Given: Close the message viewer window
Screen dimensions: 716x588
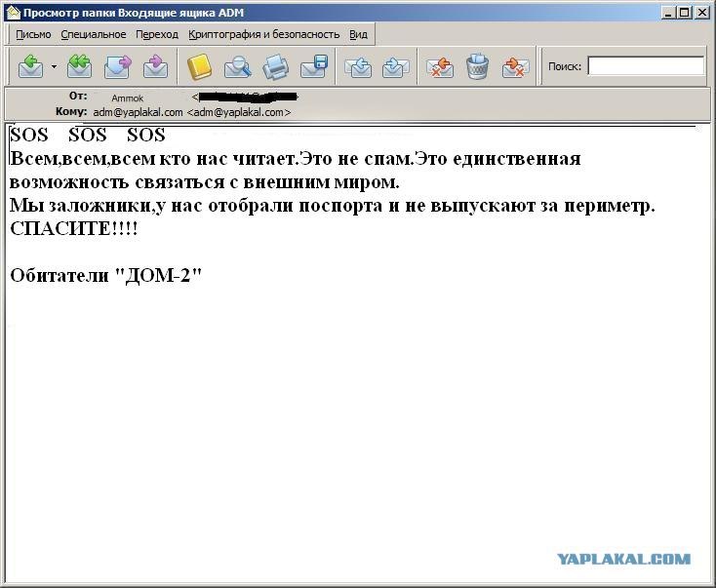Looking at the screenshot, I should point(701,13).
